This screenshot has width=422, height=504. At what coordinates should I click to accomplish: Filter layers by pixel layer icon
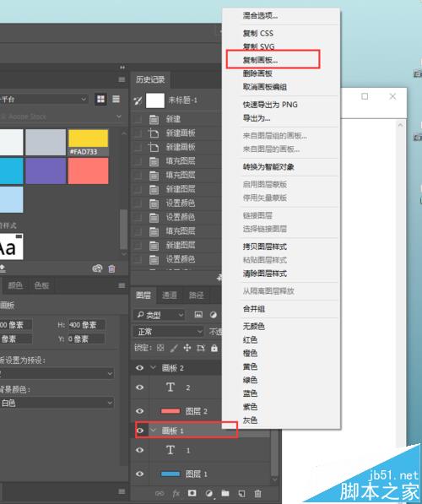pos(198,315)
